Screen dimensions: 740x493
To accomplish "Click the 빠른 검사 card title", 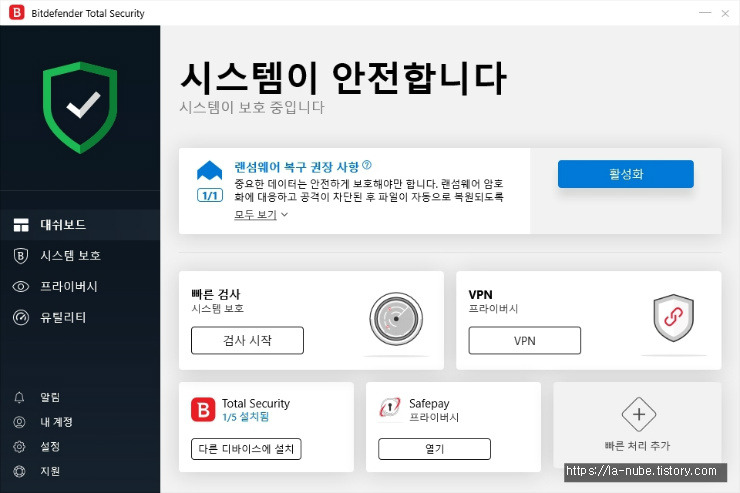I will (x=216, y=294).
